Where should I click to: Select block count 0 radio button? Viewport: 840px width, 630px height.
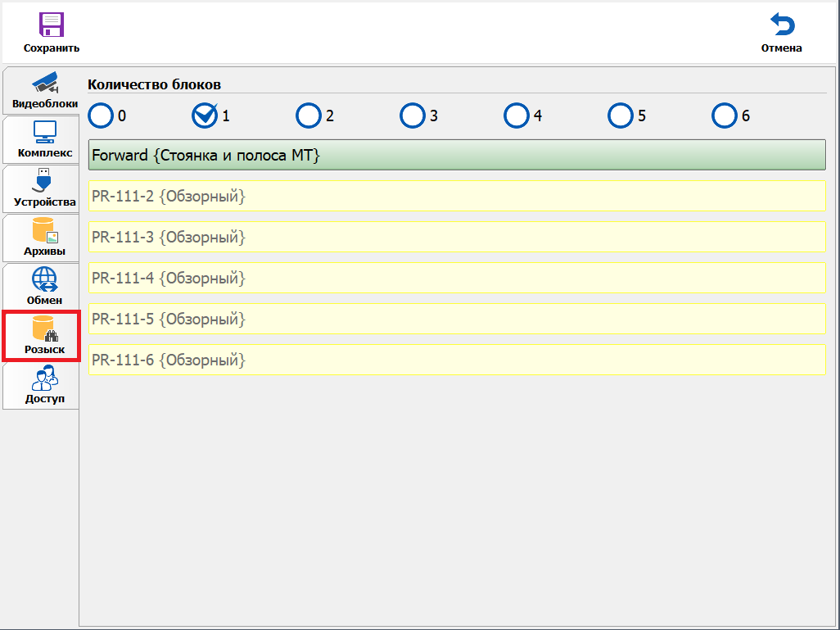101,116
